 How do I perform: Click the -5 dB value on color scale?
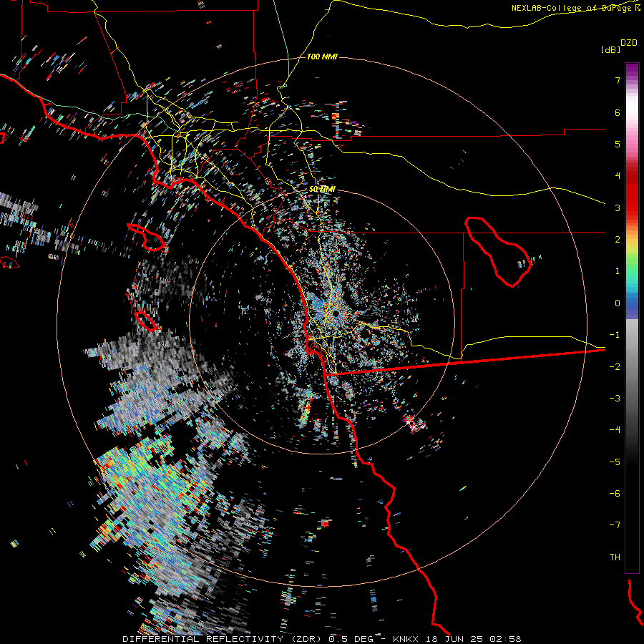coord(615,462)
